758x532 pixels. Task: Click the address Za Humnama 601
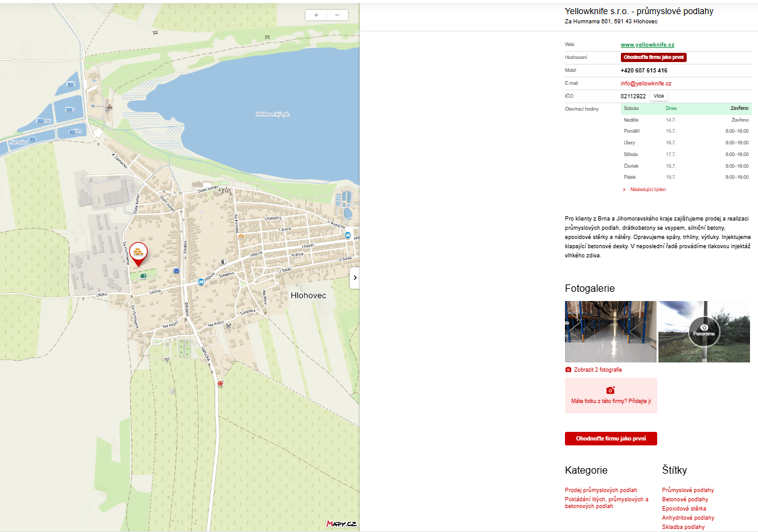[611, 22]
